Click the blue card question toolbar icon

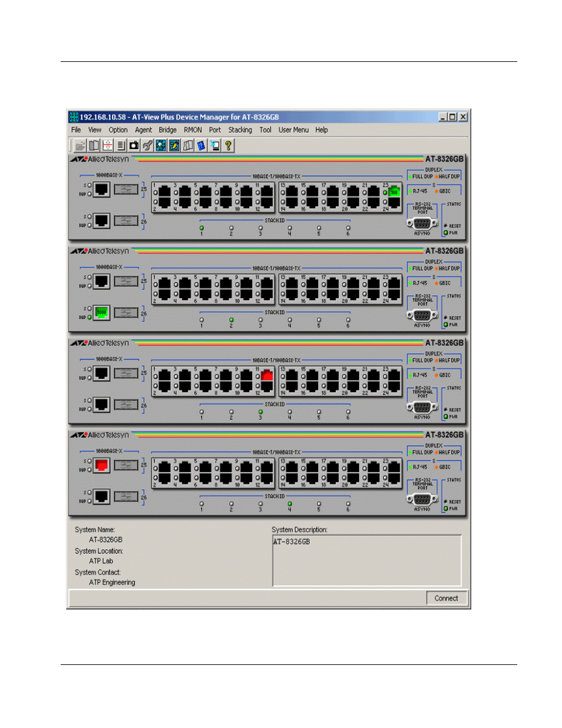click(201, 145)
